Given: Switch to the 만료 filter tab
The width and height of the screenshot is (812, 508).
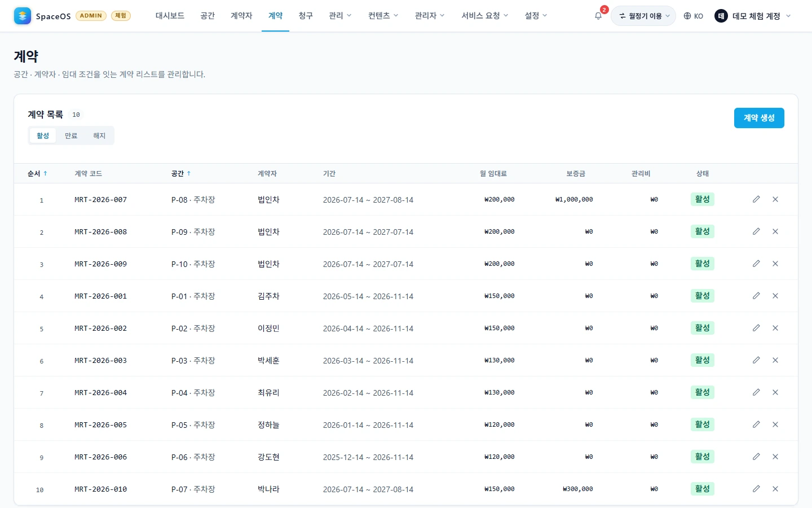Looking at the screenshot, I should (x=71, y=135).
